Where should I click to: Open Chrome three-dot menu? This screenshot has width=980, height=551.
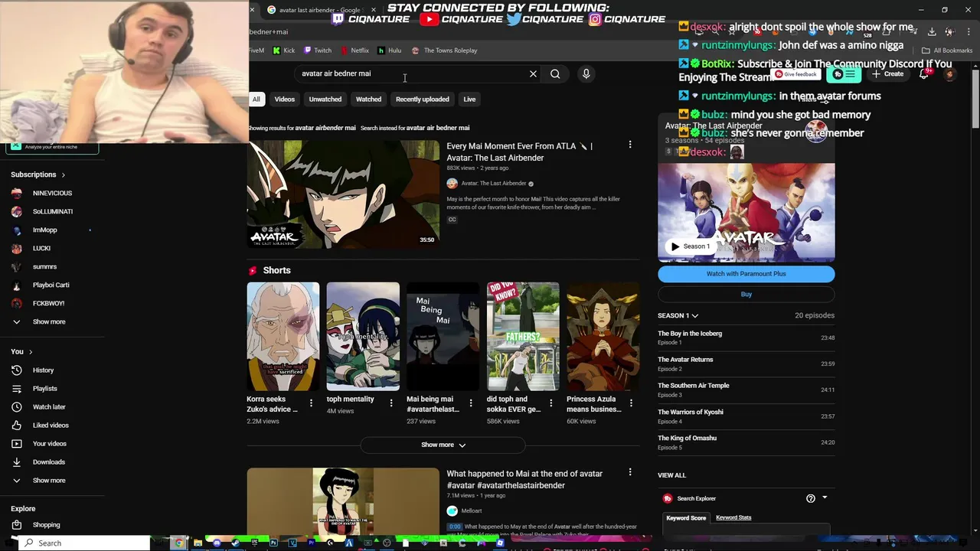pos(969,32)
